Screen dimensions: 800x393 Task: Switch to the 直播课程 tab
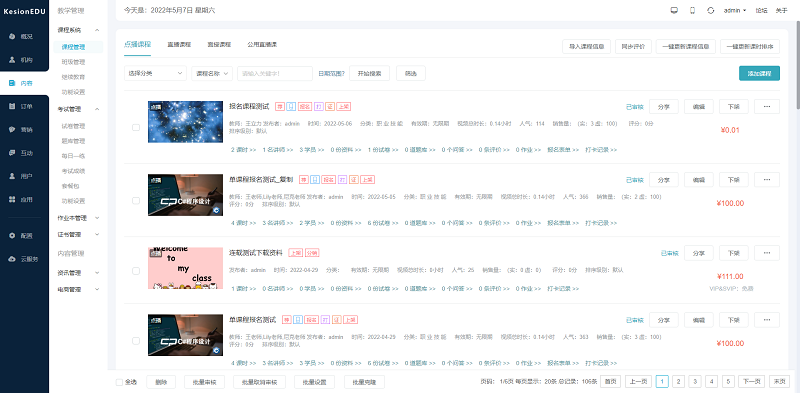(179, 44)
